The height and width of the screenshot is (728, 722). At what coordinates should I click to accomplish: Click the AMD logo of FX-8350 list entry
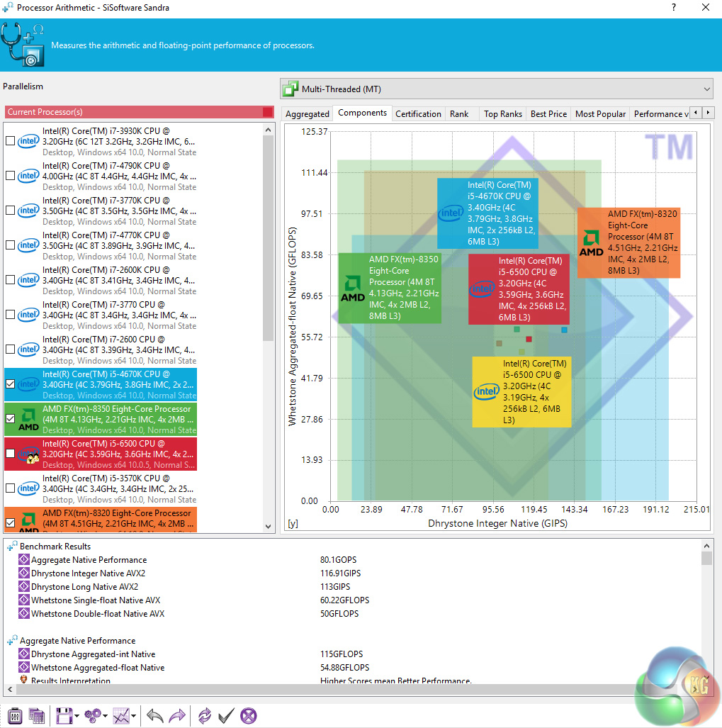coord(28,419)
